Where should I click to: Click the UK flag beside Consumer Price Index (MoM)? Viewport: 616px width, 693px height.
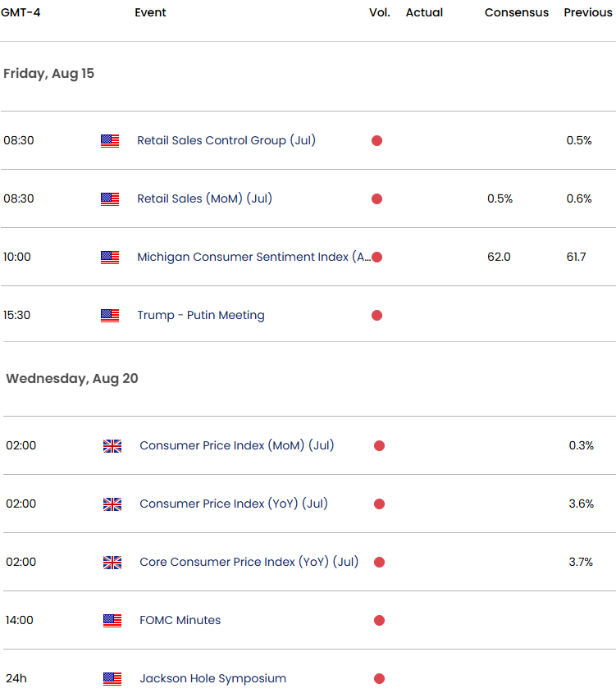112,446
